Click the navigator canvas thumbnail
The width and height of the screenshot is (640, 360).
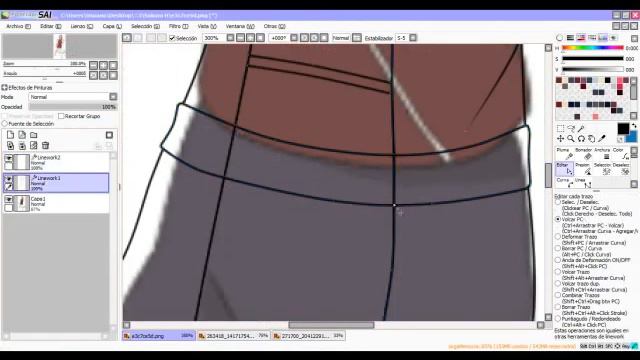point(59,46)
